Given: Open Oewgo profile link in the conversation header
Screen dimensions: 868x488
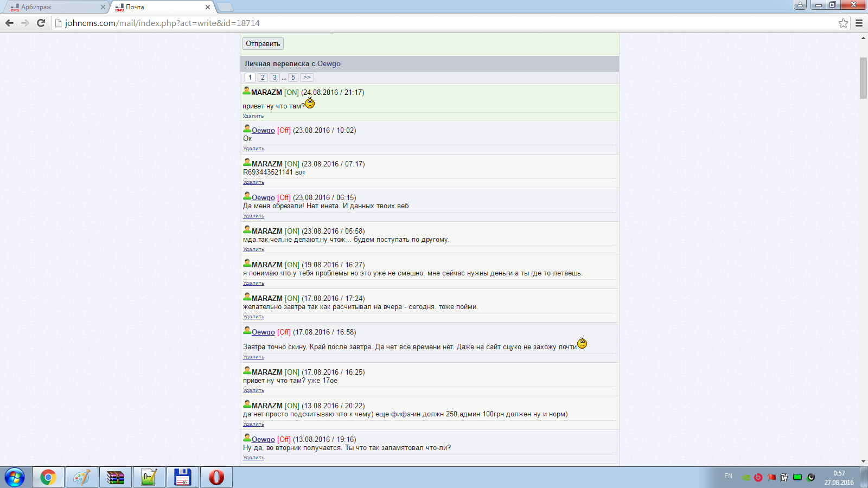Looking at the screenshot, I should (x=329, y=63).
